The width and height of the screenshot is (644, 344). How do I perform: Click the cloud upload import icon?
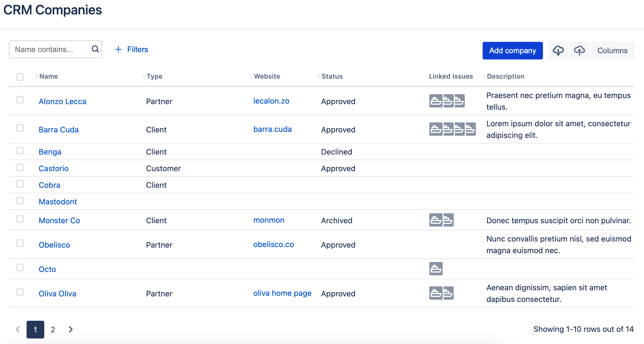click(x=579, y=50)
